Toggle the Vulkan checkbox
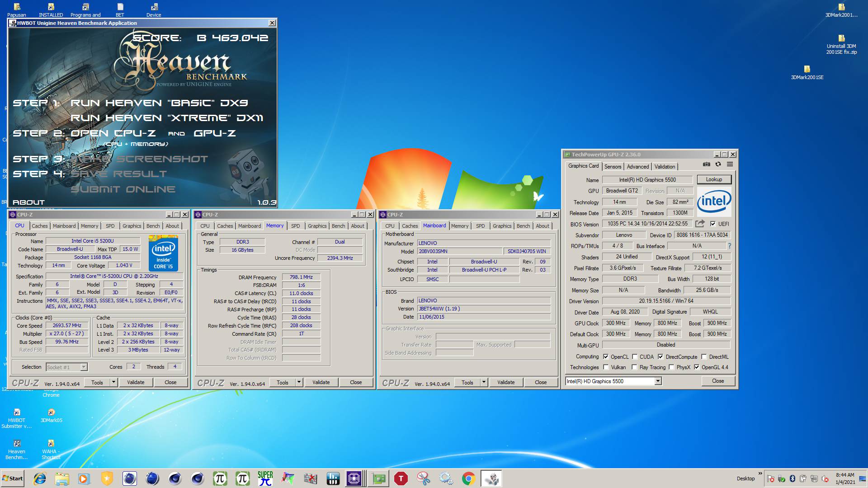The width and height of the screenshot is (868, 488). 606,367
